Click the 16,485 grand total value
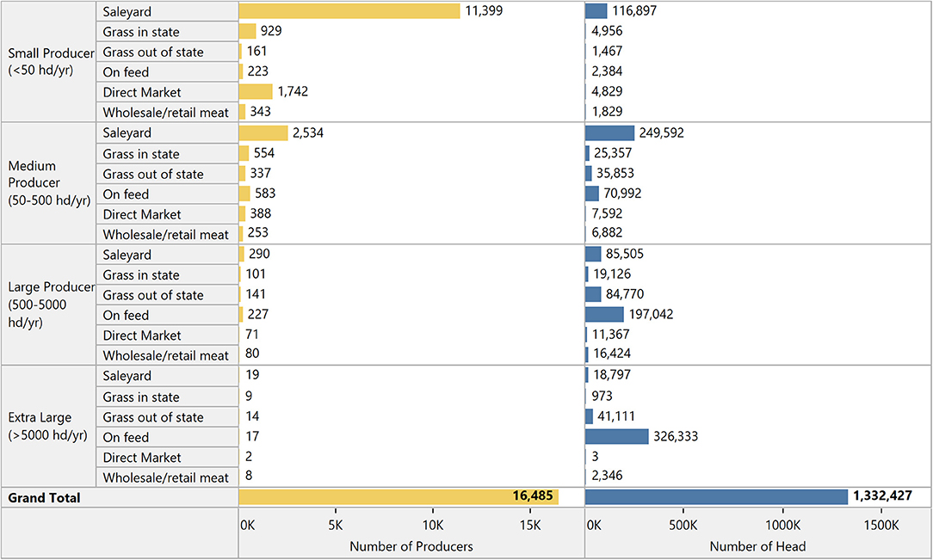 point(533,495)
